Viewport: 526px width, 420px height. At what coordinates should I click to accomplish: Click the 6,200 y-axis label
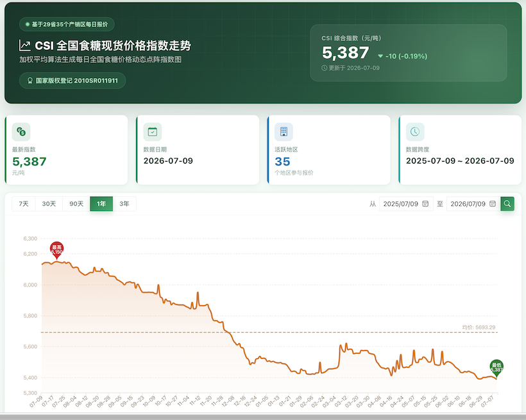30,254
